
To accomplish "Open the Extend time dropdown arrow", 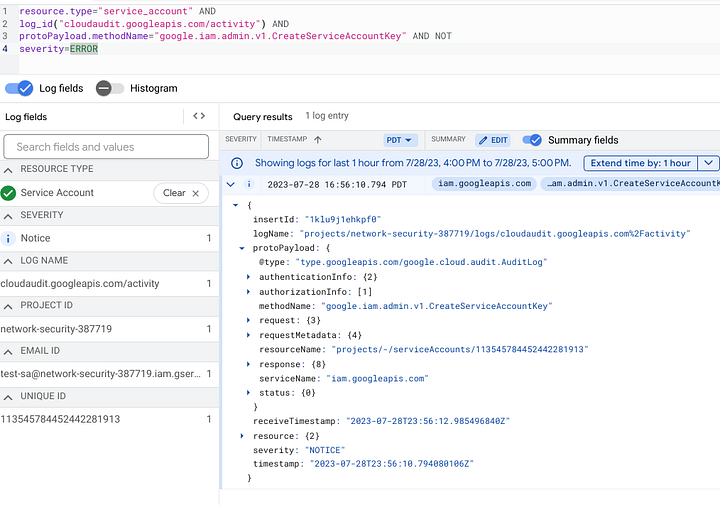I will [708, 163].
